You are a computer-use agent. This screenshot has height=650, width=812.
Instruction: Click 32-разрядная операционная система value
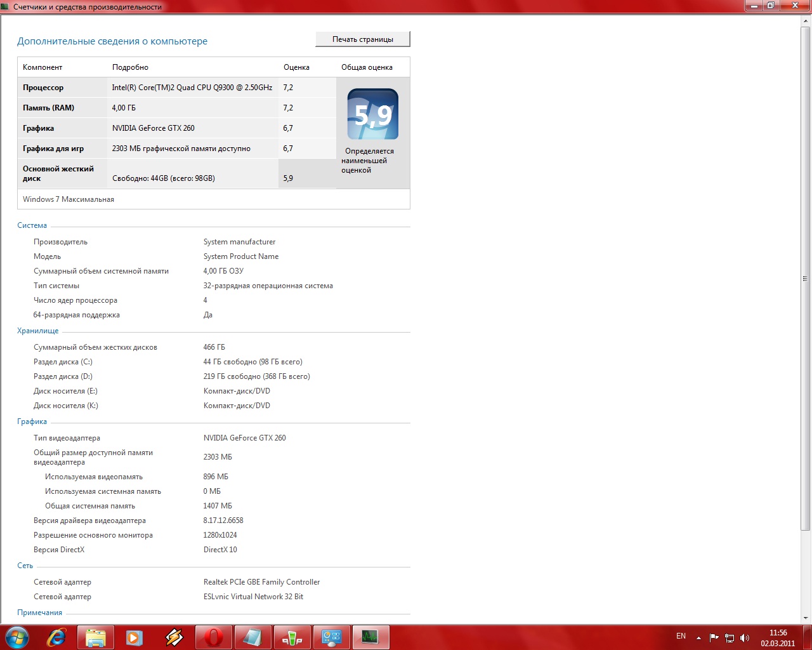pyautogui.click(x=268, y=286)
